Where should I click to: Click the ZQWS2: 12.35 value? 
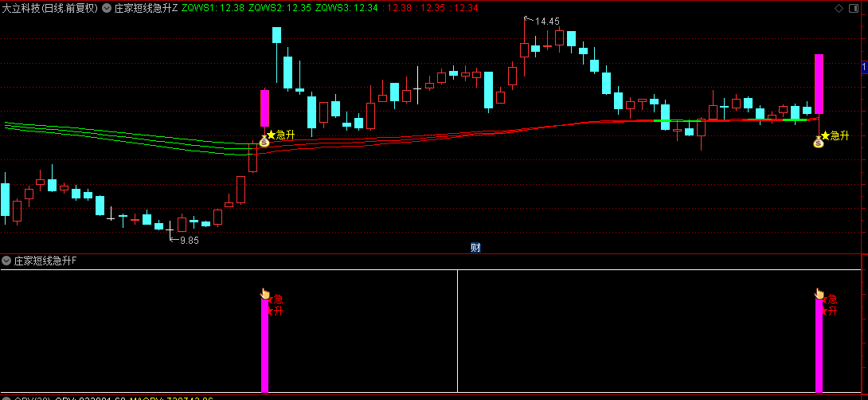280,8
